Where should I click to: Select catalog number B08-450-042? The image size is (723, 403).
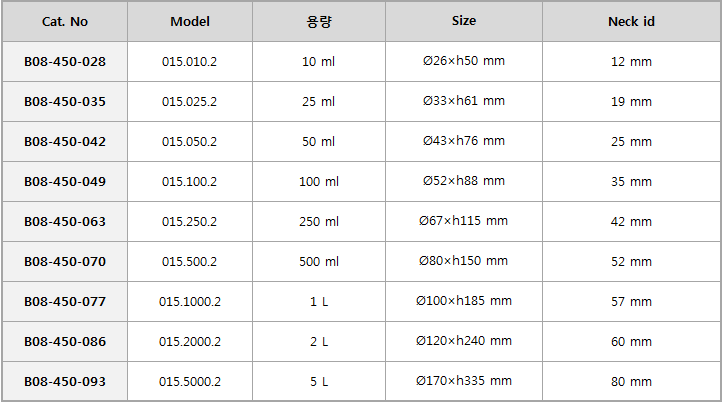point(65,142)
